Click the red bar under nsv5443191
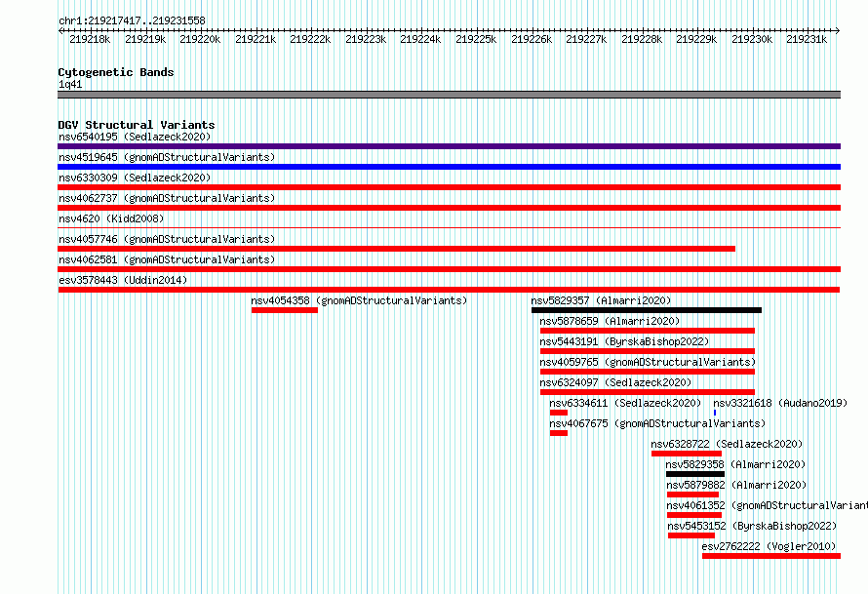 [648, 351]
